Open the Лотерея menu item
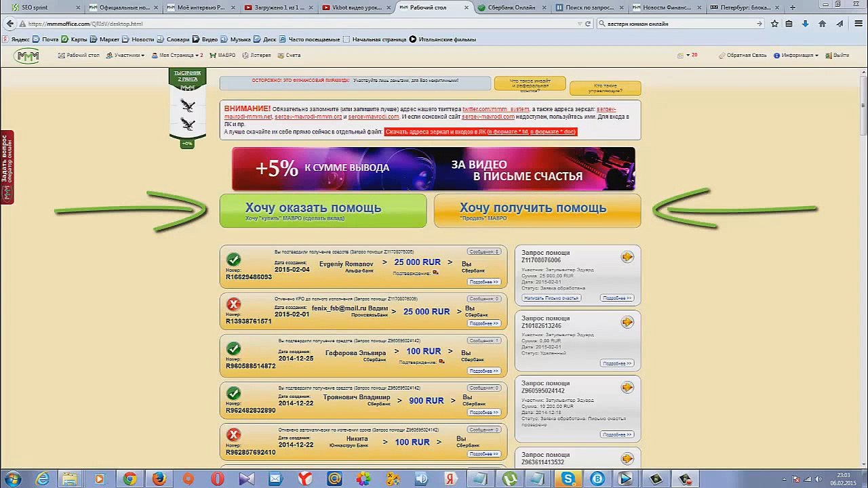Image resolution: width=868 pixels, height=488 pixels. tap(256, 55)
